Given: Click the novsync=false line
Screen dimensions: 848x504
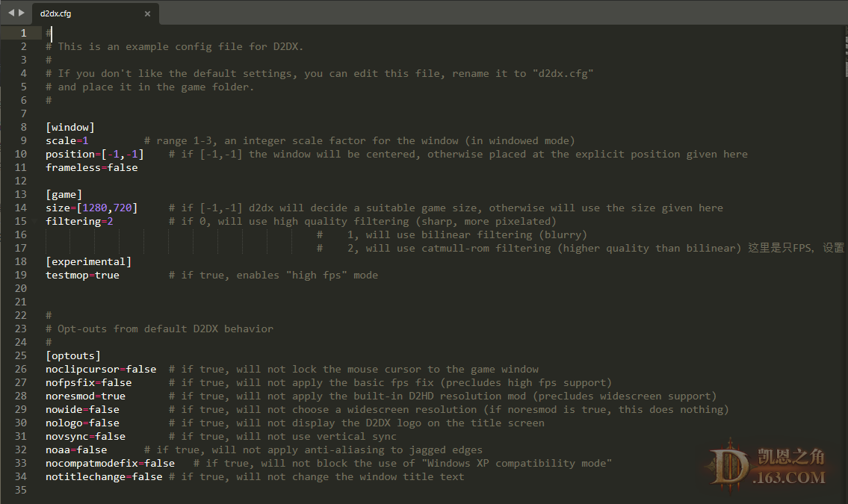Looking at the screenshot, I should point(85,436).
